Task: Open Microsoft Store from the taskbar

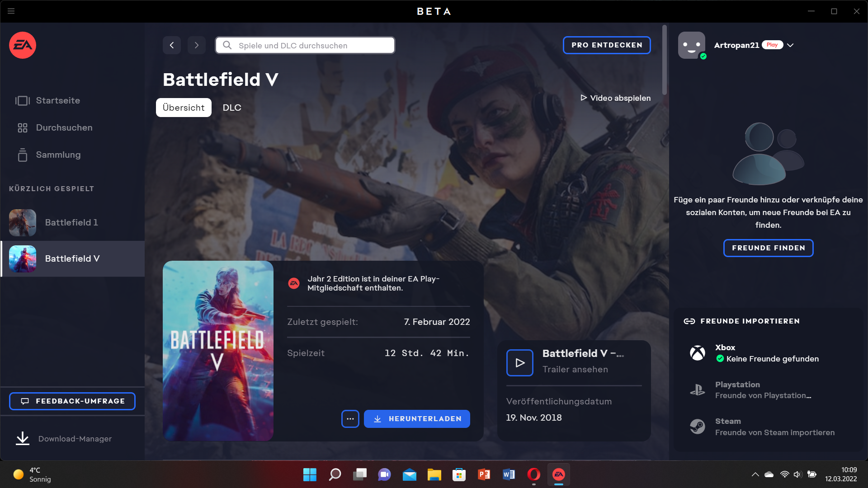Action: coord(459,474)
